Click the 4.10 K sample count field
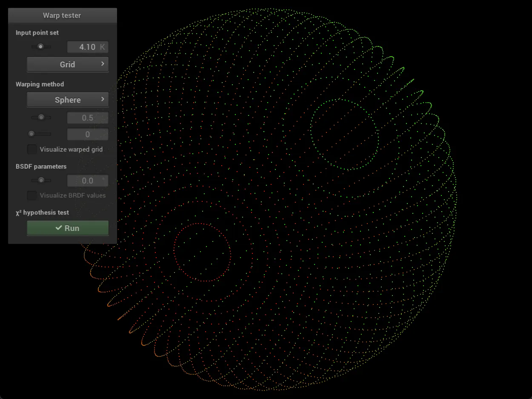Image resolution: width=532 pixels, height=399 pixels. (88, 47)
